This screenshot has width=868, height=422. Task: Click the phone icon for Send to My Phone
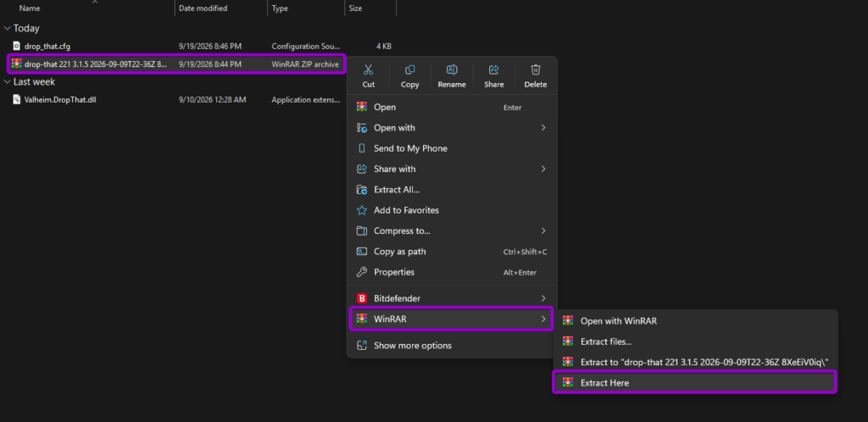(x=362, y=148)
